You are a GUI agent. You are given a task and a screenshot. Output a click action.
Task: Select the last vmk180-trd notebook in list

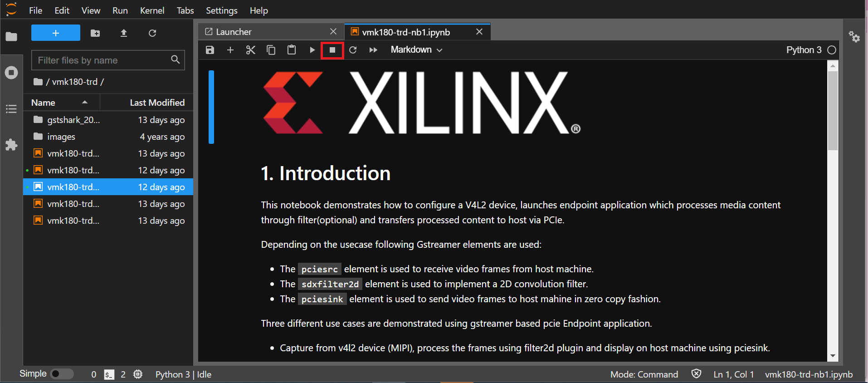[x=108, y=221]
